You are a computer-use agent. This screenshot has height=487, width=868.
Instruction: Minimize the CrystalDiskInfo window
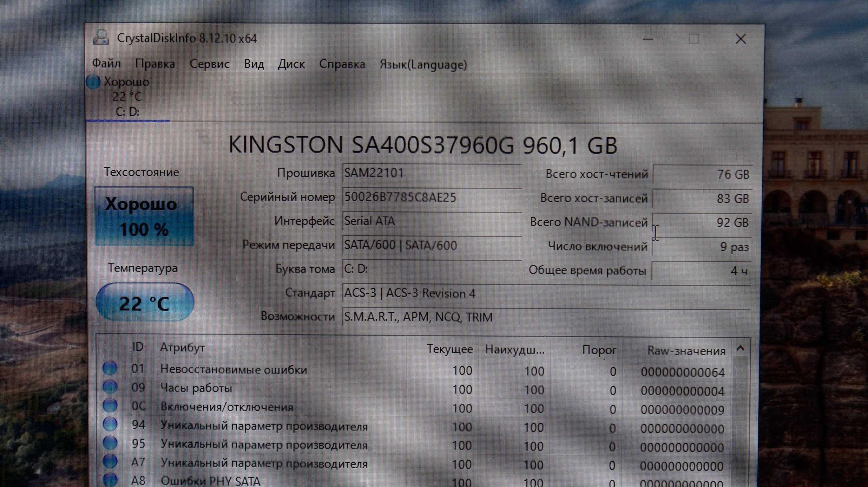click(x=648, y=39)
